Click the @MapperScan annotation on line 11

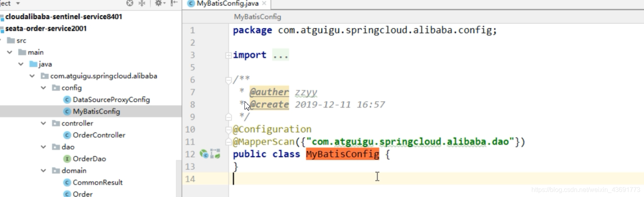[x=264, y=142]
